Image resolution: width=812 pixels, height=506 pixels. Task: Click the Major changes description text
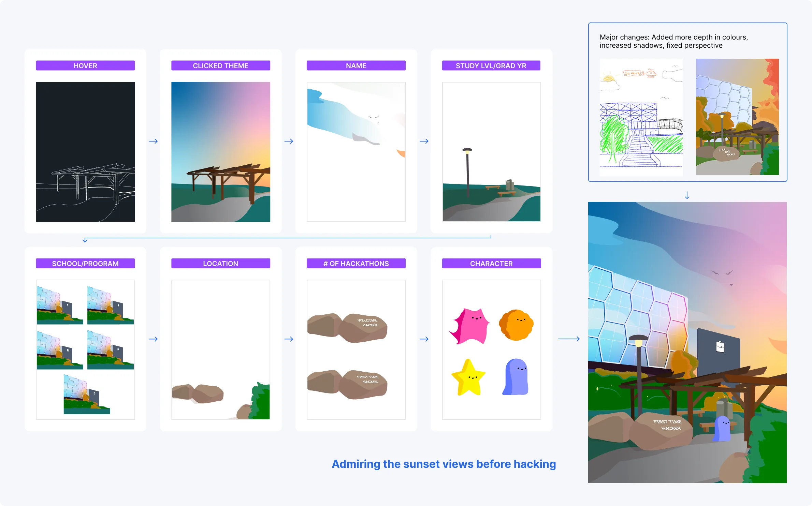673,41
